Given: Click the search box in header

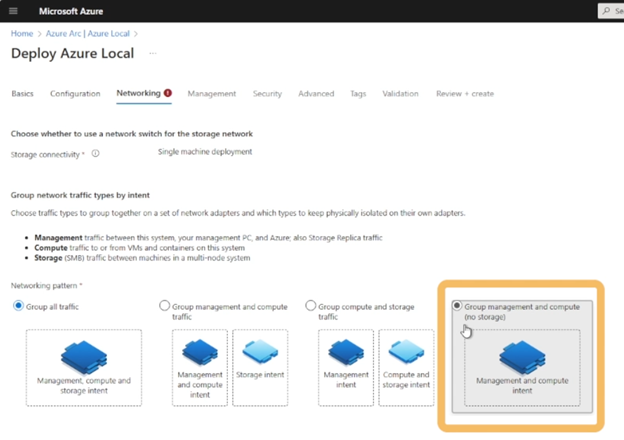Looking at the screenshot, I should point(611,11).
